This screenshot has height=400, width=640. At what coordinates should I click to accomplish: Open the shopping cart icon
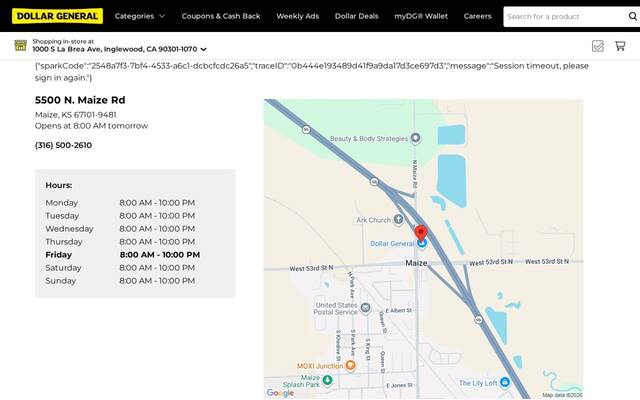click(620, 46)
